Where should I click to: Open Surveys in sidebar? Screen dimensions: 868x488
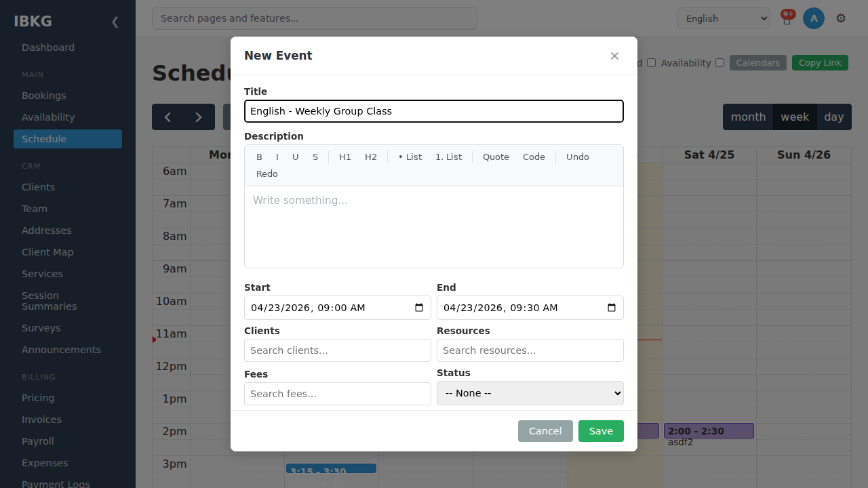68,328
